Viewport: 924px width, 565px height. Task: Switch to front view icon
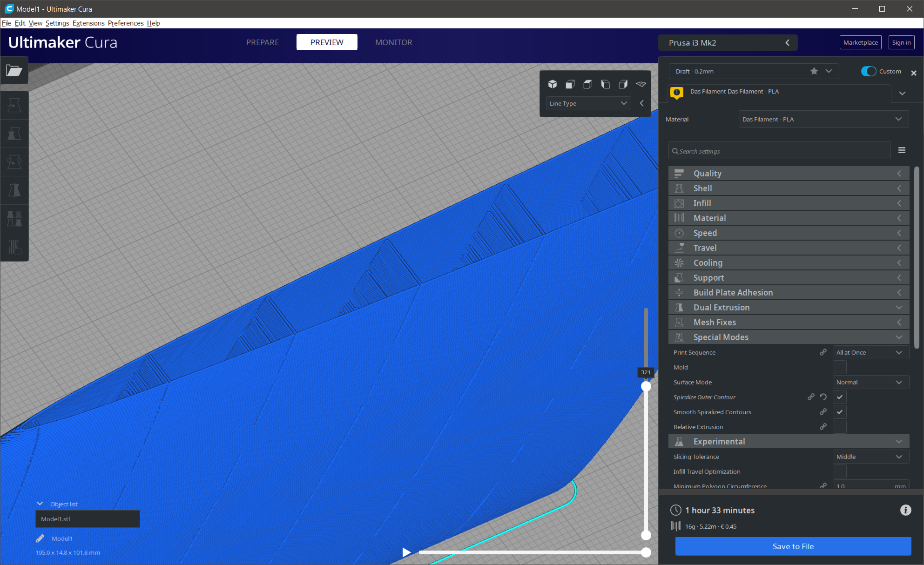point(570,84)
